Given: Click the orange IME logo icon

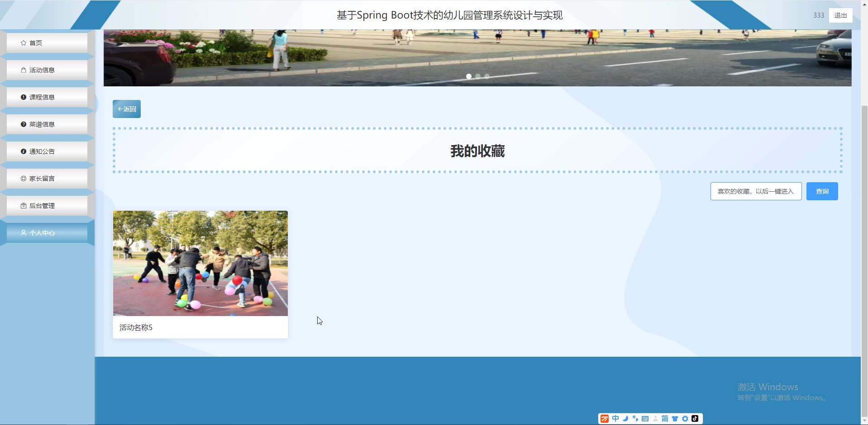Looking at the screenshot, I should 605,419.
